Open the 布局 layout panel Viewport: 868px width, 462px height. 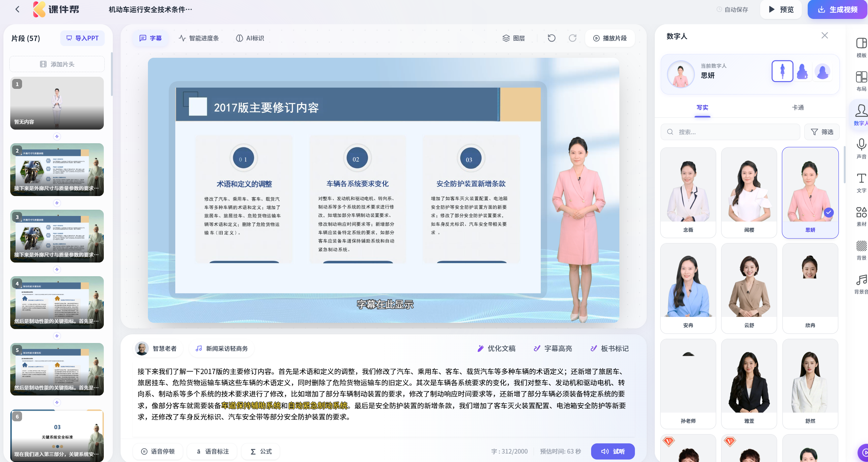(x=861, y=81)
